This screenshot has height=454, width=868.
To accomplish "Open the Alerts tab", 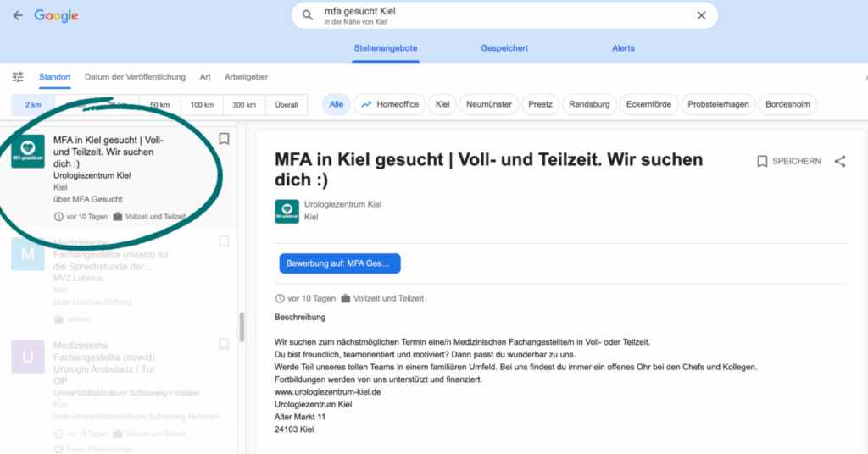I will point(623,48).
